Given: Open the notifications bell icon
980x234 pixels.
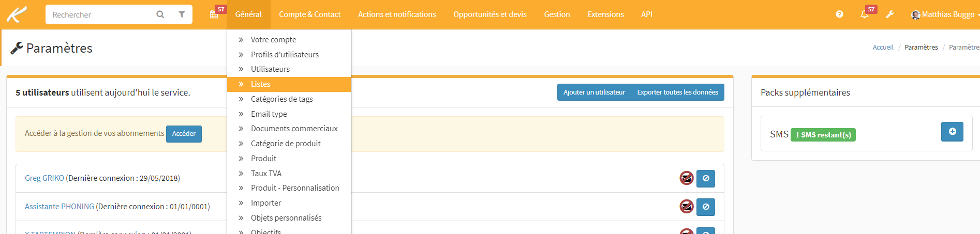Looking at the screenshot, I should (865, 14).
